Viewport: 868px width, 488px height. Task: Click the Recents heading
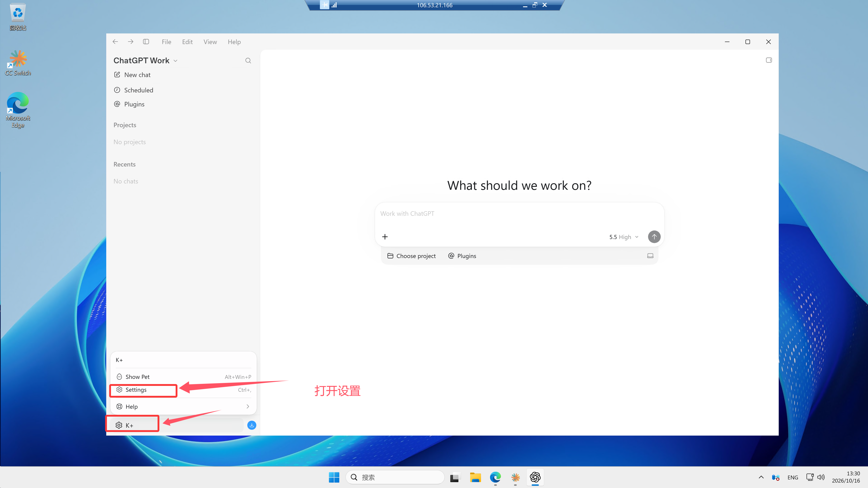coord(124,164)
